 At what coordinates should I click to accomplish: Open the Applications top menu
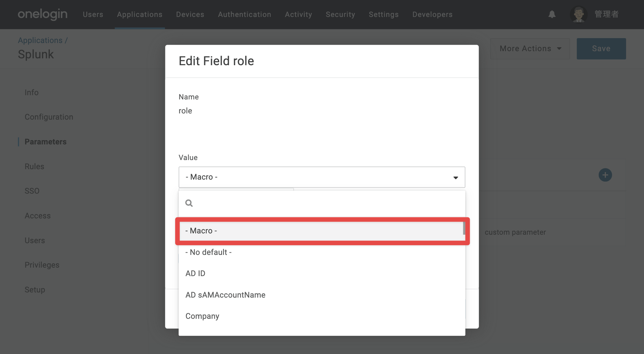tap(140, 14)
